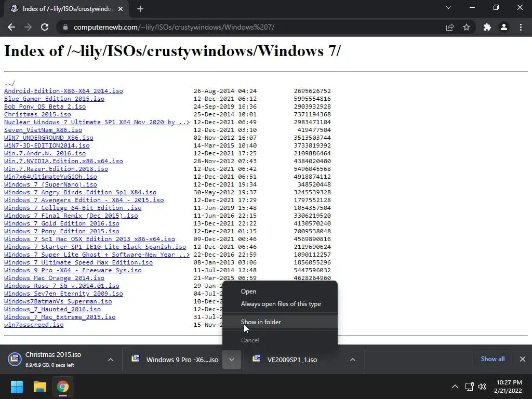Open the Chrome profile avatar icon
Viewport: 532px width, 399px height.
(504, 27)
